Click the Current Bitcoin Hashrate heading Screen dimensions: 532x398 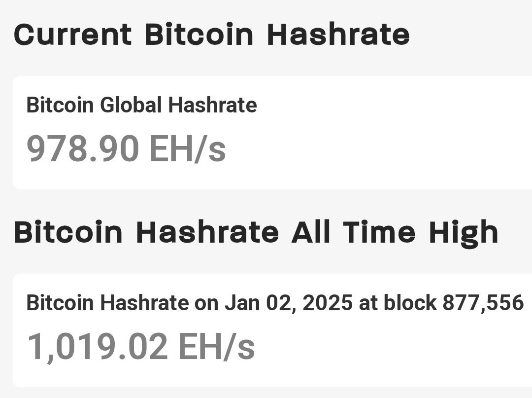(212, 35)
